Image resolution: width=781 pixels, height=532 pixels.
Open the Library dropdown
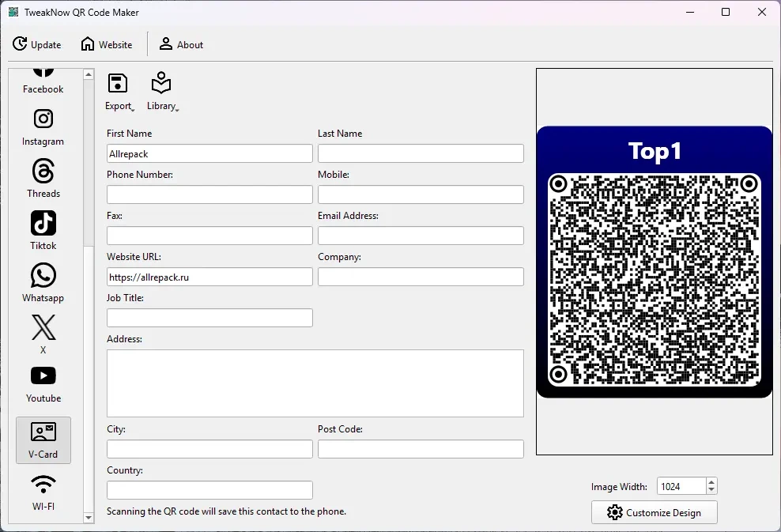[x=162, y=92]
